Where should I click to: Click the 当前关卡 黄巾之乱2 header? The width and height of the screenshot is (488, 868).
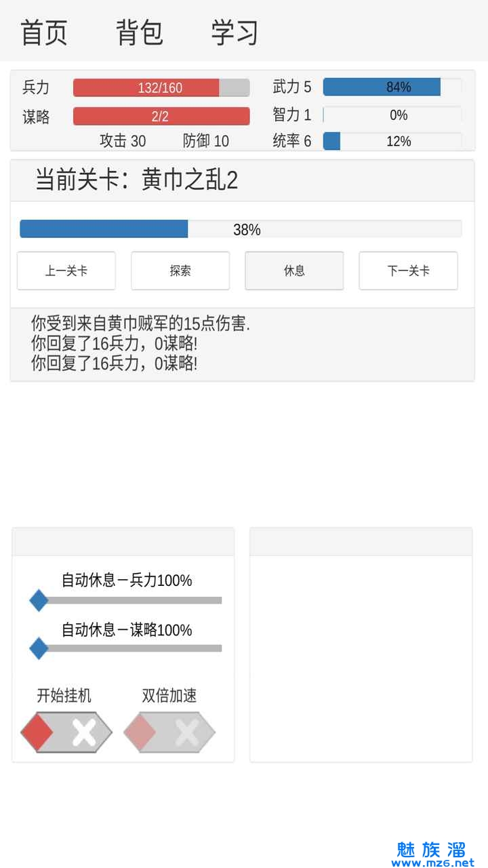pos(137,180)
